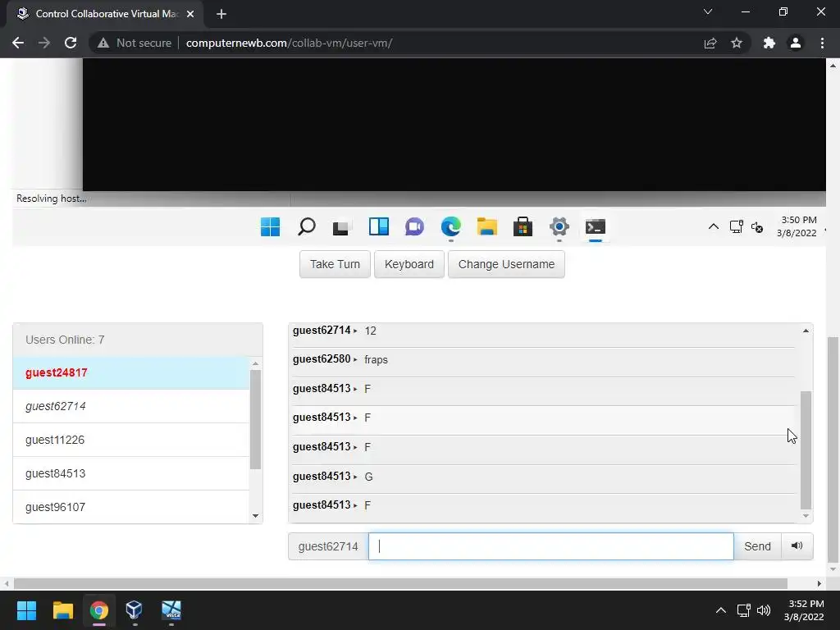Click the VM's Task View icon
840x630 pixels.
pos(340,227)
